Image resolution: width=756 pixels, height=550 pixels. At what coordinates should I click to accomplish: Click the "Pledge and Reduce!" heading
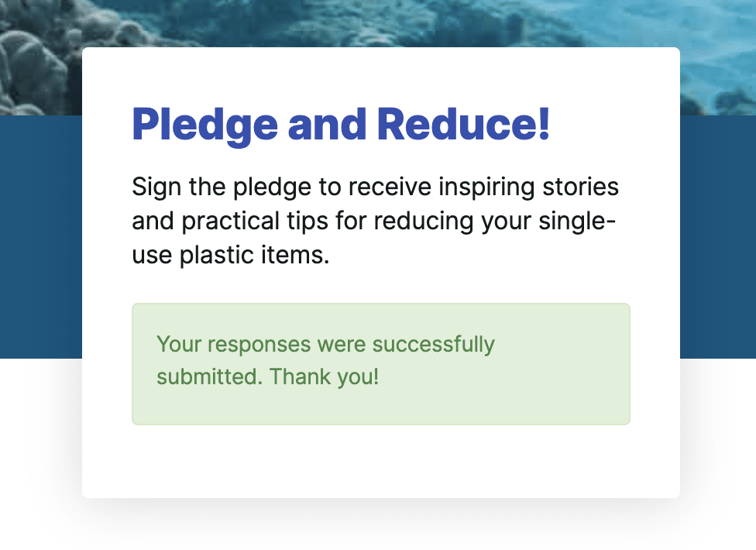tap(341, 125)
